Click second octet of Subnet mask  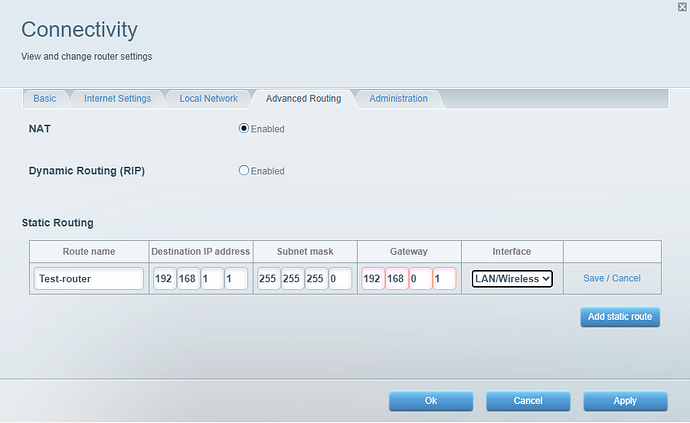[293, 279]
